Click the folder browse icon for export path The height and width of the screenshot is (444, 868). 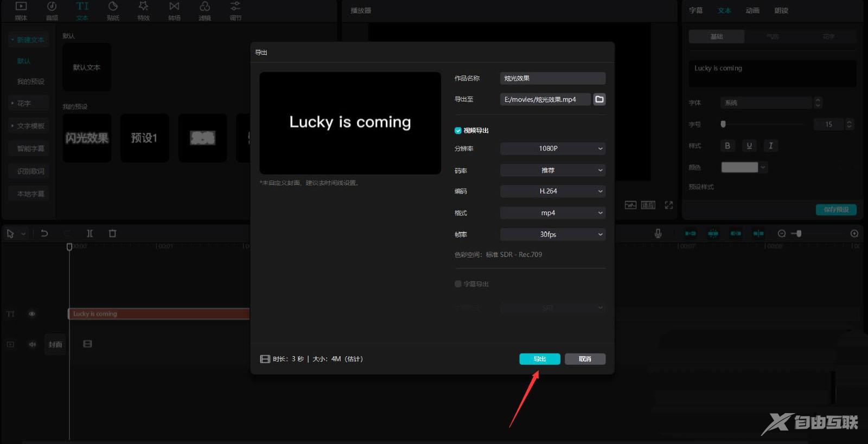[599, 99]
